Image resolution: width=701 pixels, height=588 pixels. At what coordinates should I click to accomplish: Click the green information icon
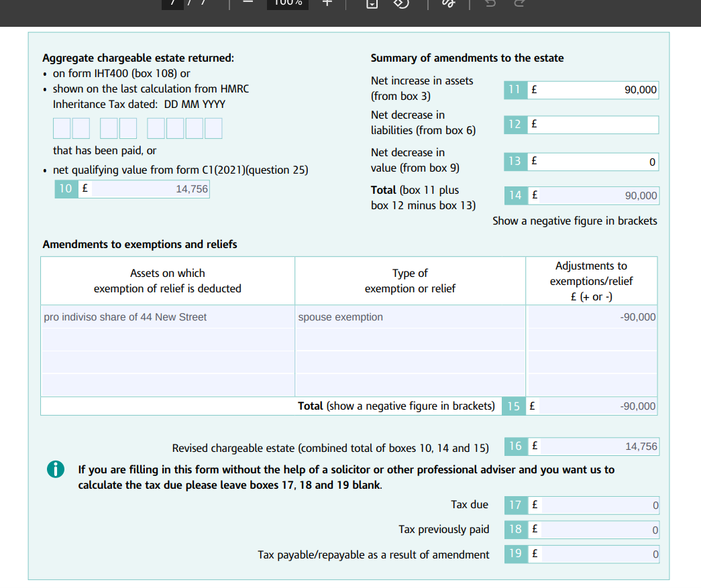coord(56,470)
